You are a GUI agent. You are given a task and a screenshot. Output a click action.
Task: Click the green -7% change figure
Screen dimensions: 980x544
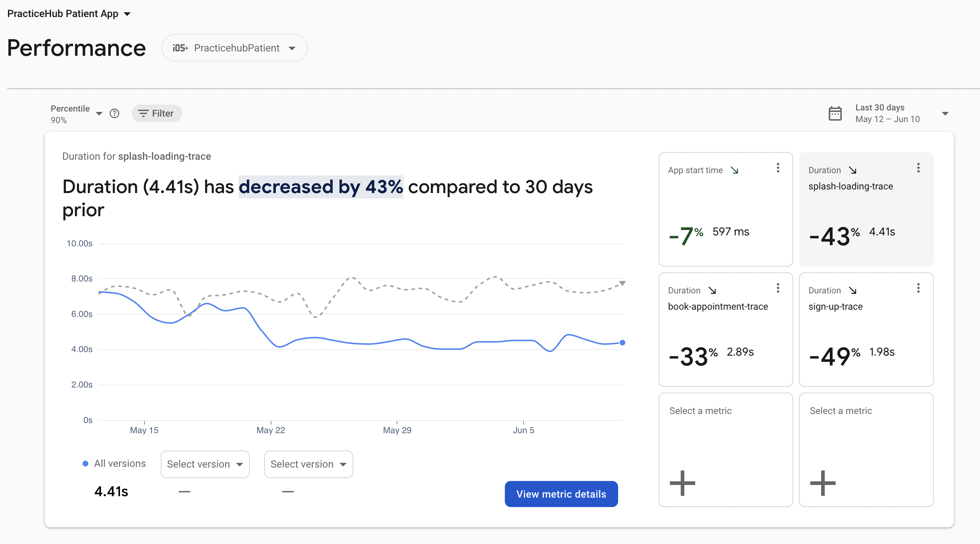pos(686,236)
